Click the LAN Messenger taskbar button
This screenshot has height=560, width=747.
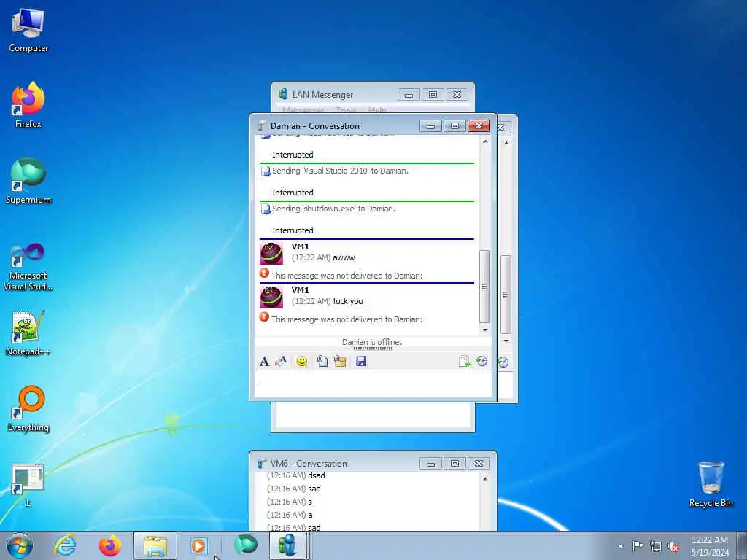coord(288,545)
